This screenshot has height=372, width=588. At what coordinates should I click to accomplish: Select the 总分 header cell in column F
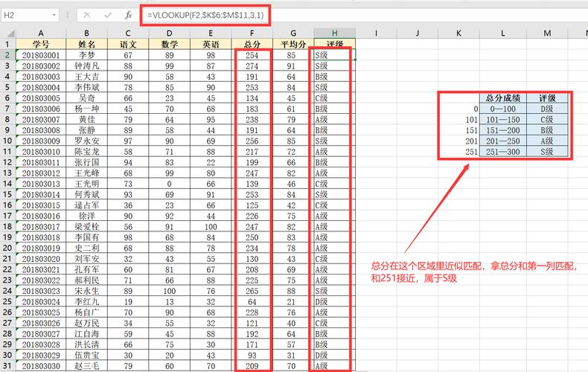coord(252,44)
